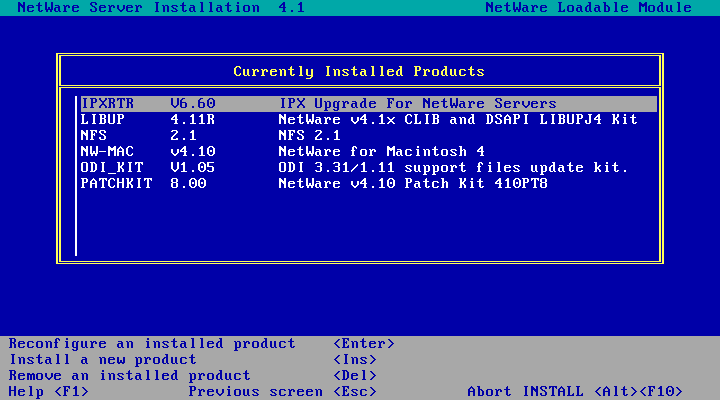Click the vertical scroll bar beside product list

click(x=76, y=176)
